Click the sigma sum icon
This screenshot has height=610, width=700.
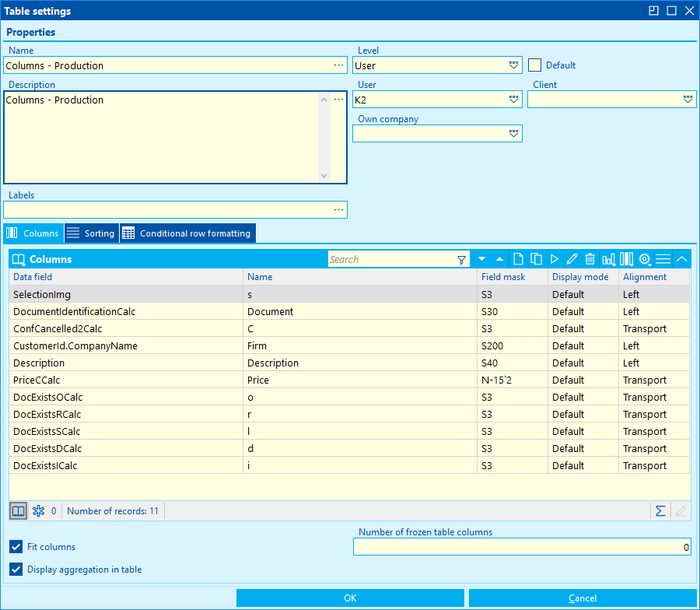point(660,511)
